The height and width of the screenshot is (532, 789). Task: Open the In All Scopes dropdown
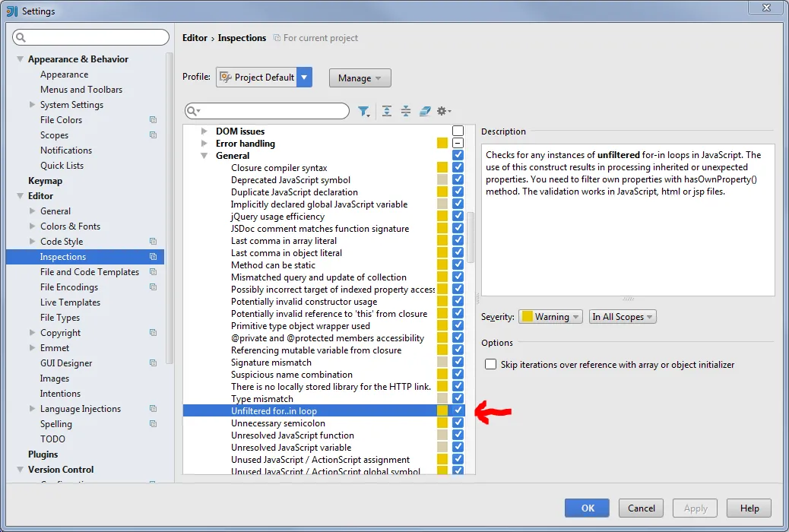[623, 317]
